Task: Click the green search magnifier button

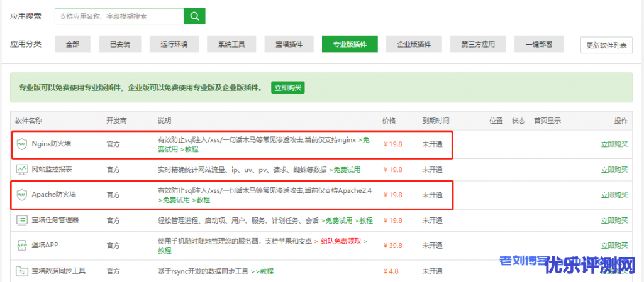Action: (194, 16)
